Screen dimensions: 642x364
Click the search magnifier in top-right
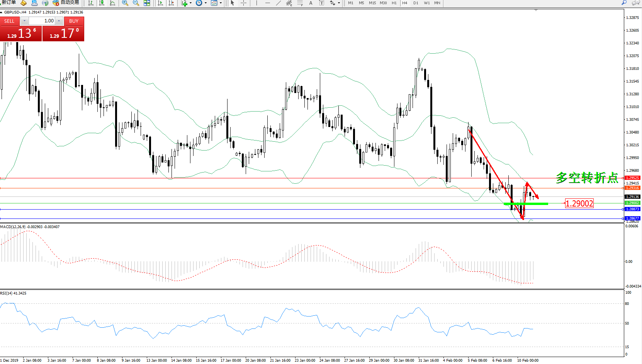[624, 3]
